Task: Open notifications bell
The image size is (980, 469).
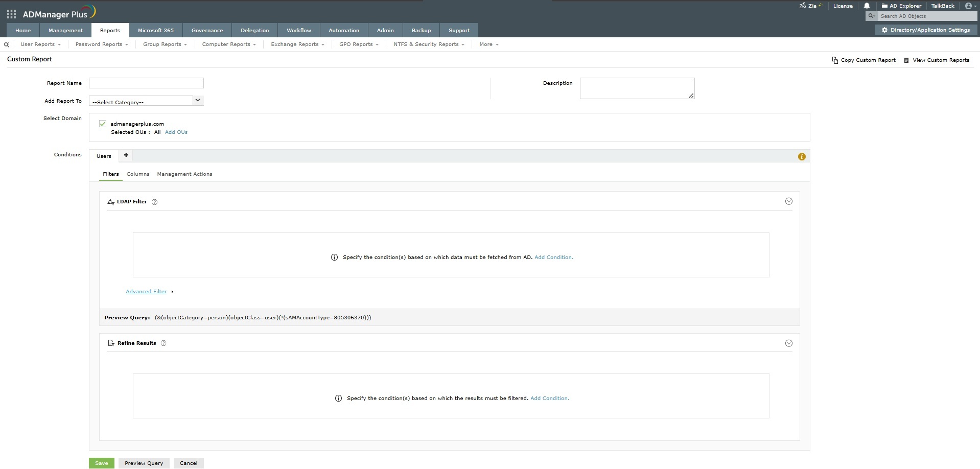Action: (x=866, y=6)
